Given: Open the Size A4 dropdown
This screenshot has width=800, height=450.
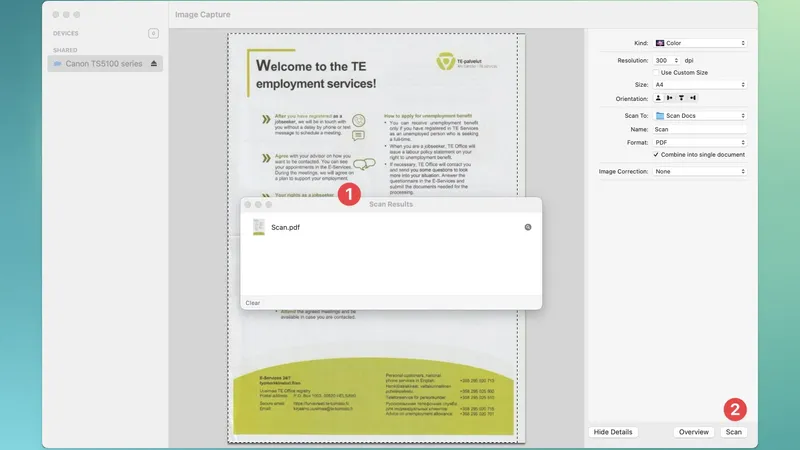Looking at the screenshot, I should point(700,85).
